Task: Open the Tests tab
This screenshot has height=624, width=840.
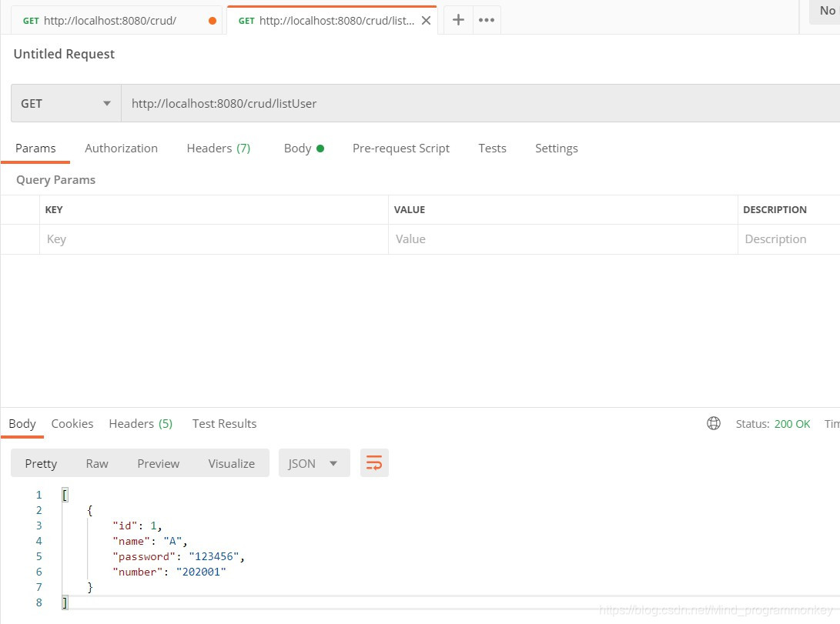Action: click(x=492, y=148)
